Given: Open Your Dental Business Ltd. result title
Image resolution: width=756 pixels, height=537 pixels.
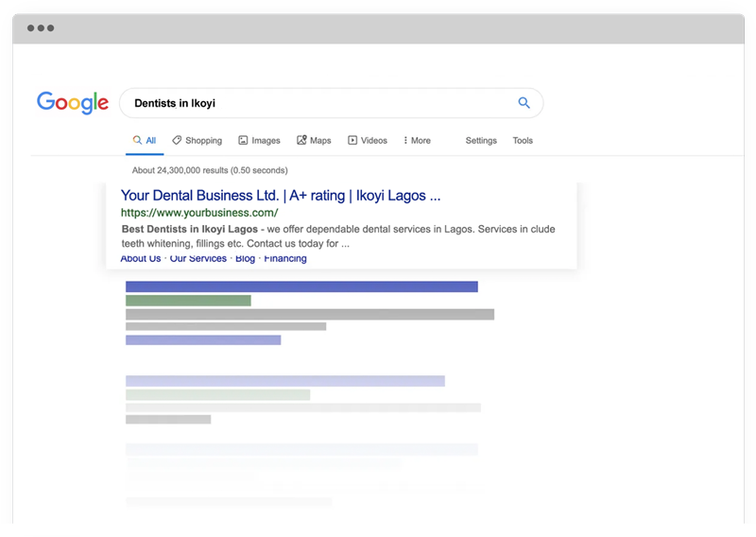Looking at the screenshot, I should point(281,196).
